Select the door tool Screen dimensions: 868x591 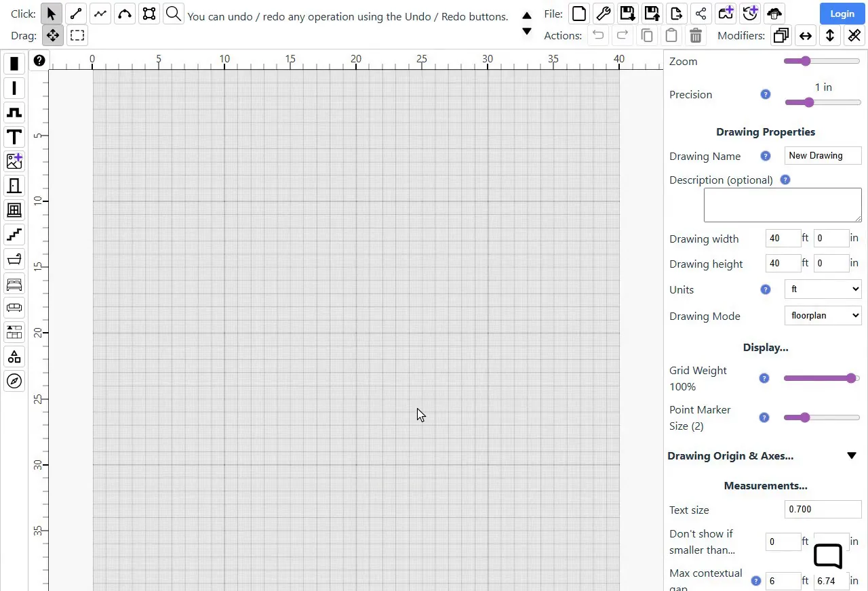pos(14,186)
